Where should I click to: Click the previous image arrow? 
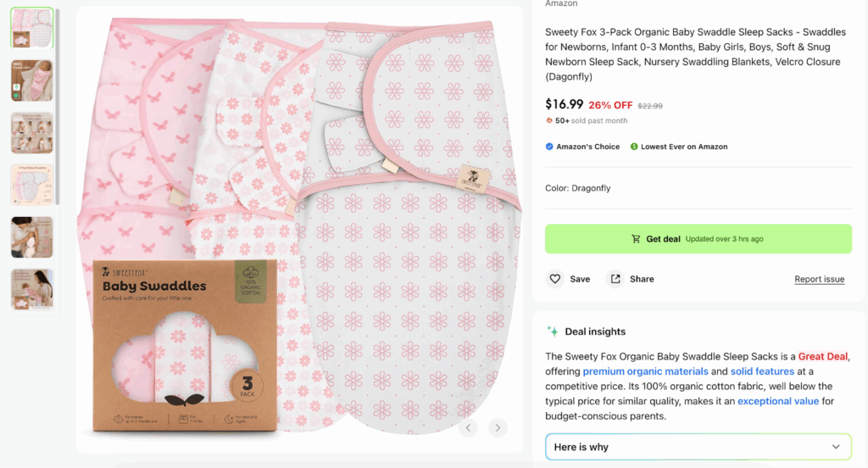[469, 428]
